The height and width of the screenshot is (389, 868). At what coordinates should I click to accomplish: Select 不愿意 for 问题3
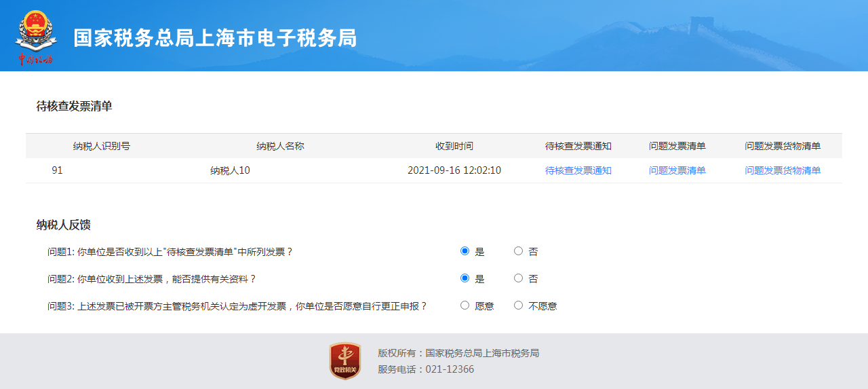(x=519, y=305)
